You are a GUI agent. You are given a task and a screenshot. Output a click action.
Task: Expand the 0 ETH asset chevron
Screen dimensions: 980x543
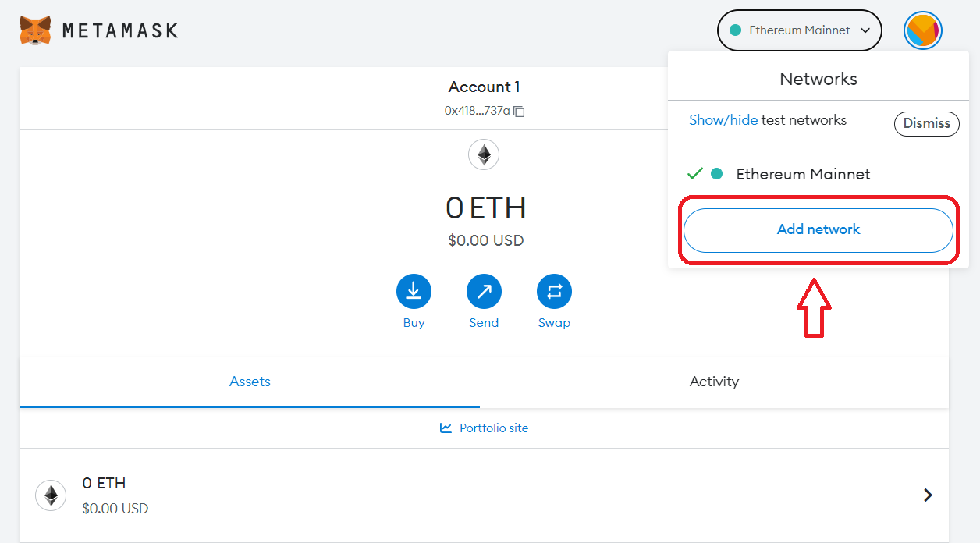coord(928,495)
